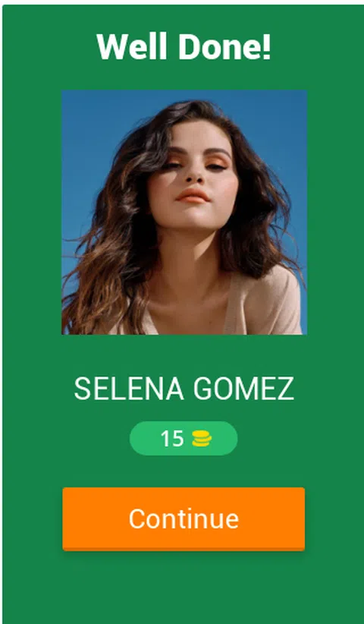Click the word Done! in the heading

coord(224,46)
